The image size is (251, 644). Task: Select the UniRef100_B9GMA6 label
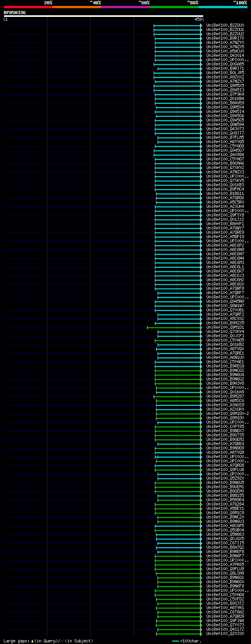pos(225,164)
